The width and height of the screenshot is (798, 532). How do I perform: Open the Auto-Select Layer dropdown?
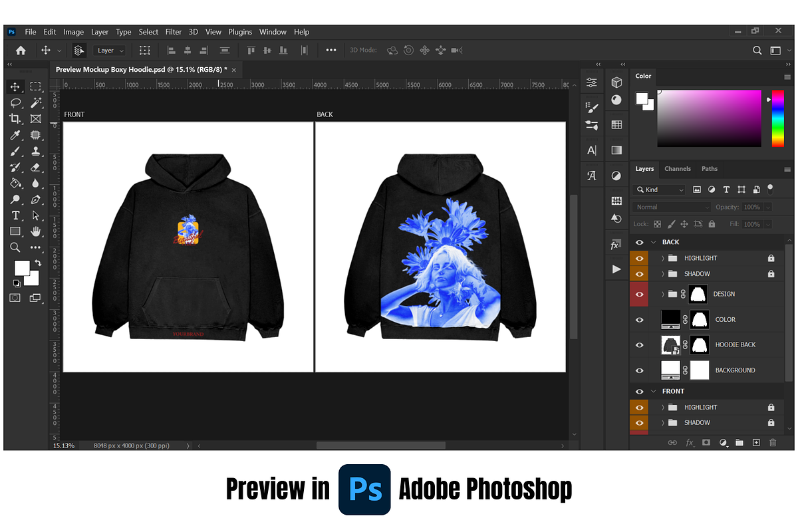tap(110, 50)
